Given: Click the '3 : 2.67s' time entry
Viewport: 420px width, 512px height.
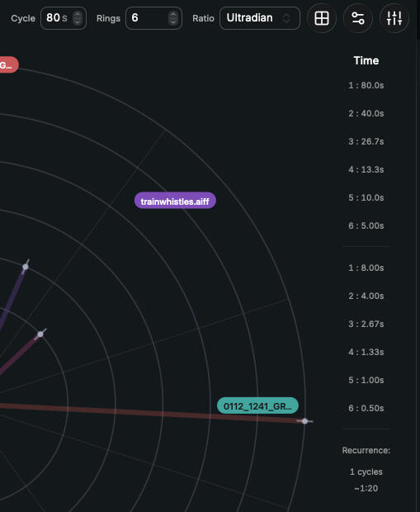Looking at the screenshot, I should coord(366,324).
